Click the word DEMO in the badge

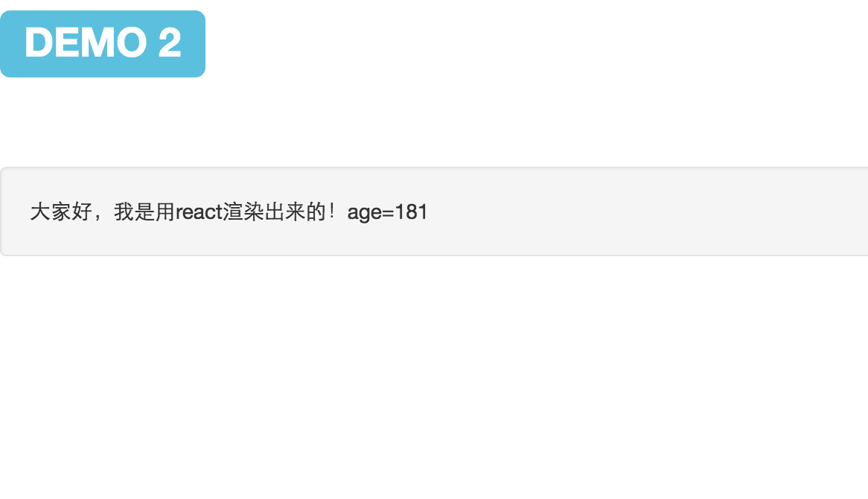point(86,42)
